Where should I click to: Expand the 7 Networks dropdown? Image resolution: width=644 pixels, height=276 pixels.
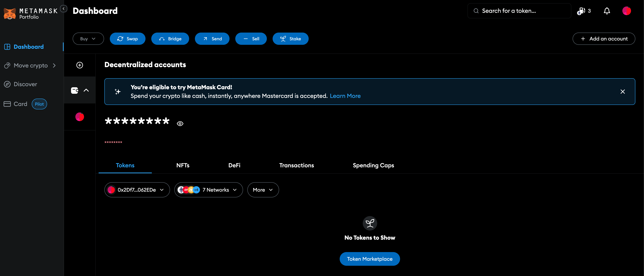pos(208,190)
